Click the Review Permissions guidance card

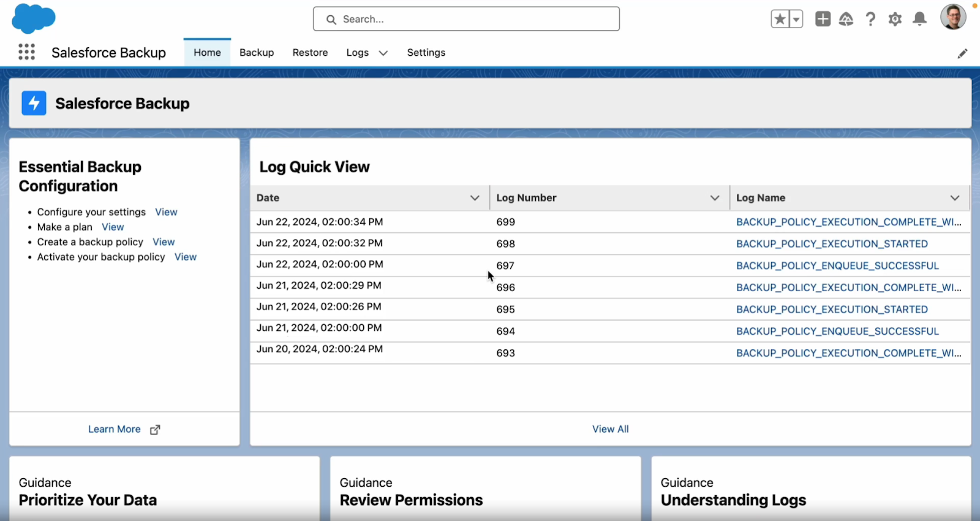[x=486, y=489]
